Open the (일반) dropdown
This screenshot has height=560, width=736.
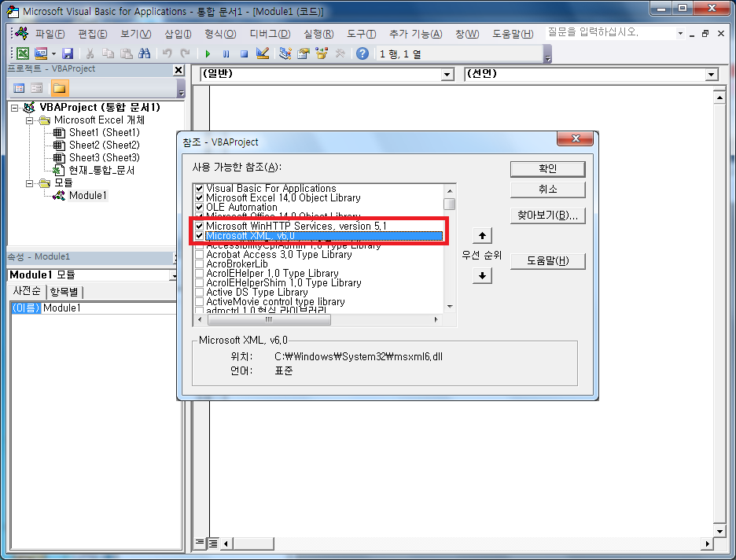447,74
